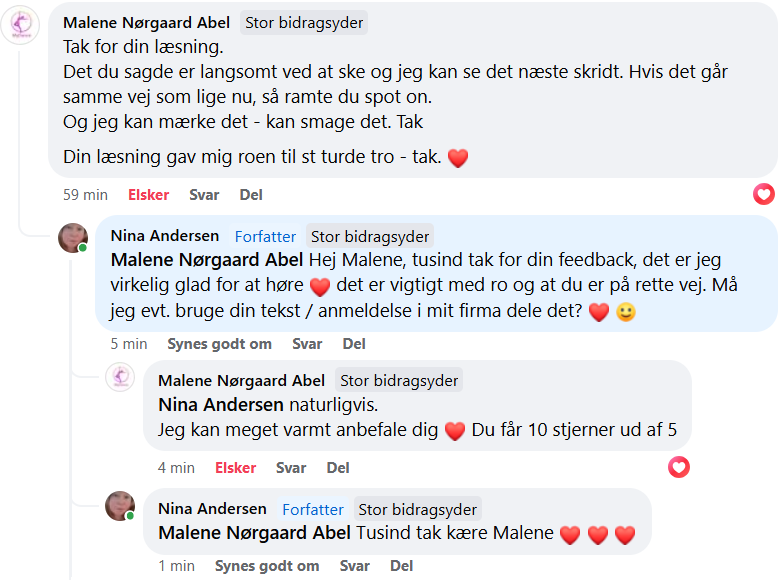Toggle 'Elsker' on the 59 min comment

coord(148,195)
